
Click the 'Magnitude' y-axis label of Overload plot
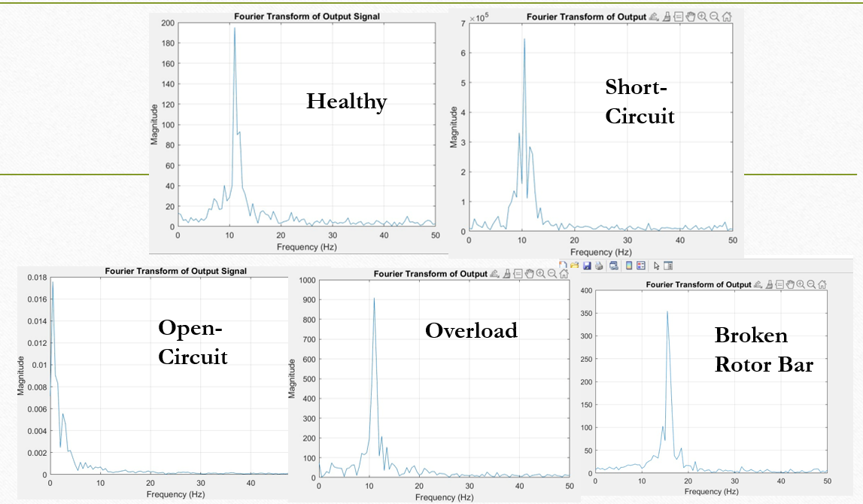[x=292, y=378]
